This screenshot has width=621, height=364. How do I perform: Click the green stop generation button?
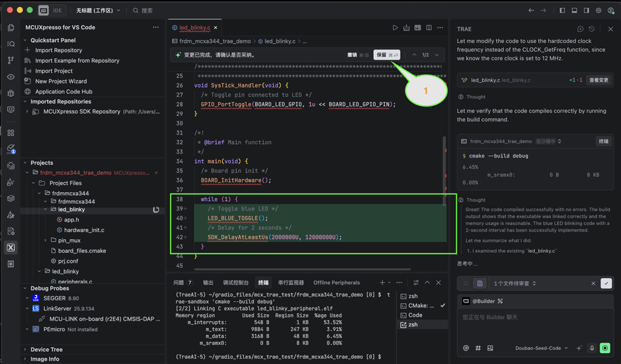click(605, 348)
